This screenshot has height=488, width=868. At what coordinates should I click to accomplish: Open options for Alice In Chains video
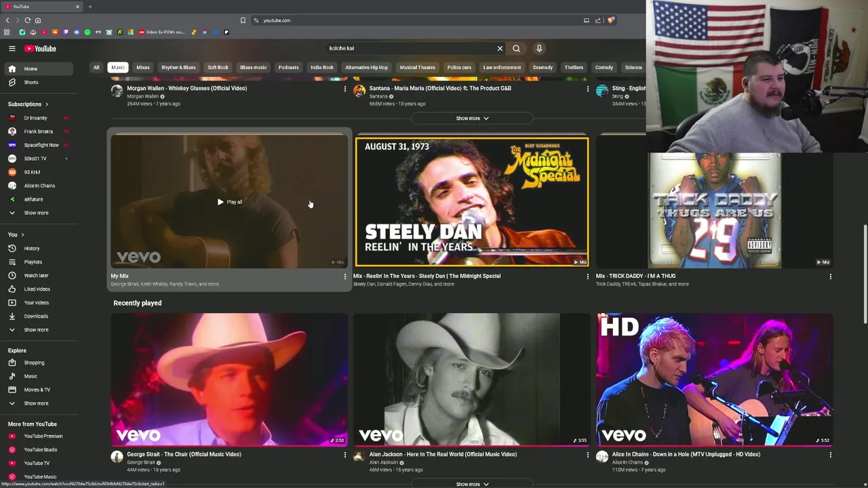pyautogui.click(x=830, y=455)
